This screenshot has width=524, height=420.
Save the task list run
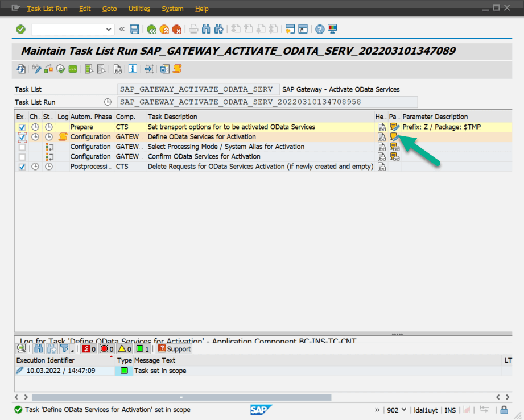click(134, 30)
